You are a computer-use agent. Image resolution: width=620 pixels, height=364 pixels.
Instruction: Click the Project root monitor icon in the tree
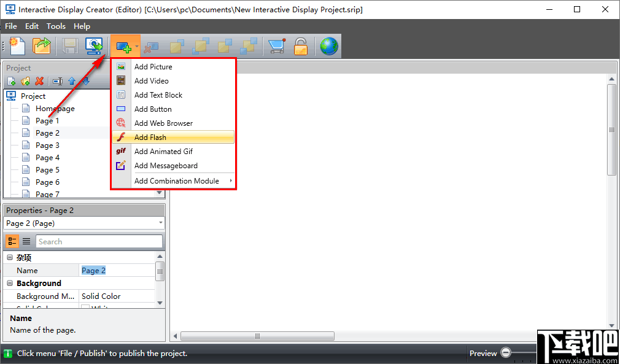(12, 96)
